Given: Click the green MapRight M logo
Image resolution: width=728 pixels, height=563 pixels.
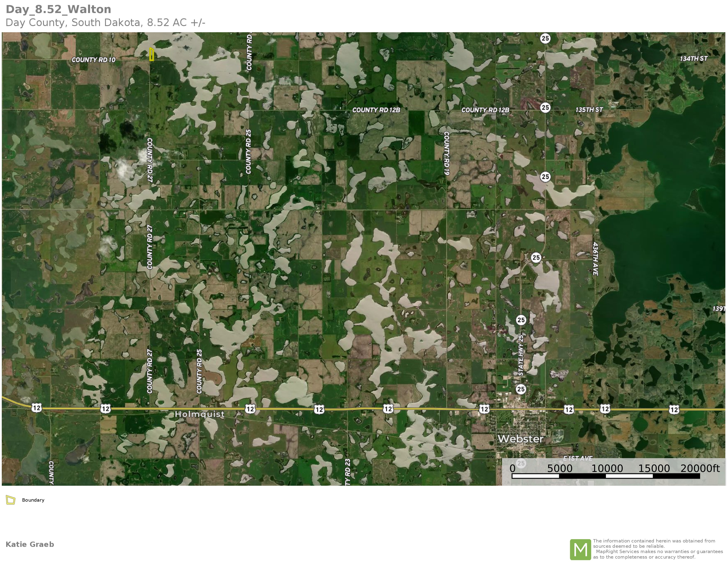Looking at the screenshot, I should tap(580, 549).
